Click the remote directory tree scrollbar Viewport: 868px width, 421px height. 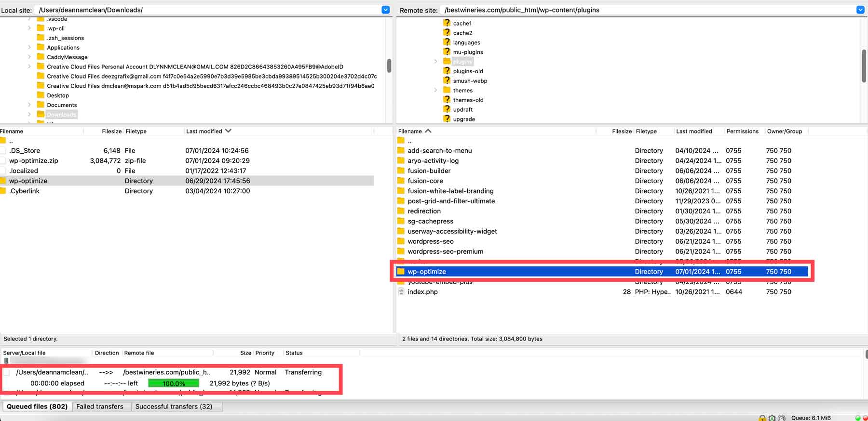[x=864, y=66]
